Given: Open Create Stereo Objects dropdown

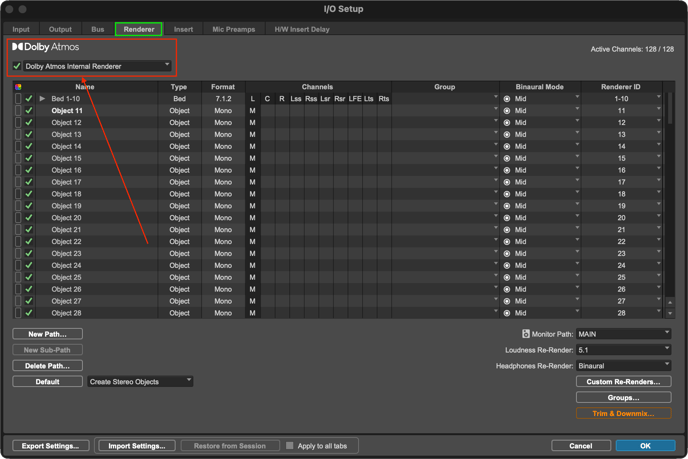Looking at the screenshot, I should click(140, 382).
